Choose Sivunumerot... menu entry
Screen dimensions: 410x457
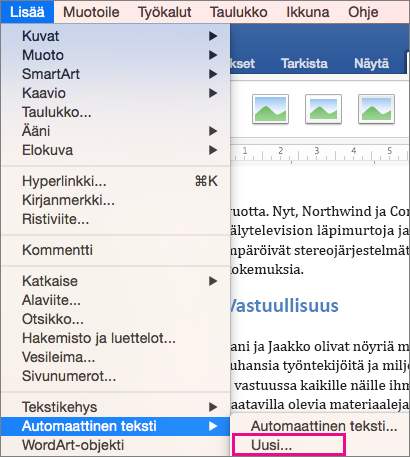pos(115,376)
